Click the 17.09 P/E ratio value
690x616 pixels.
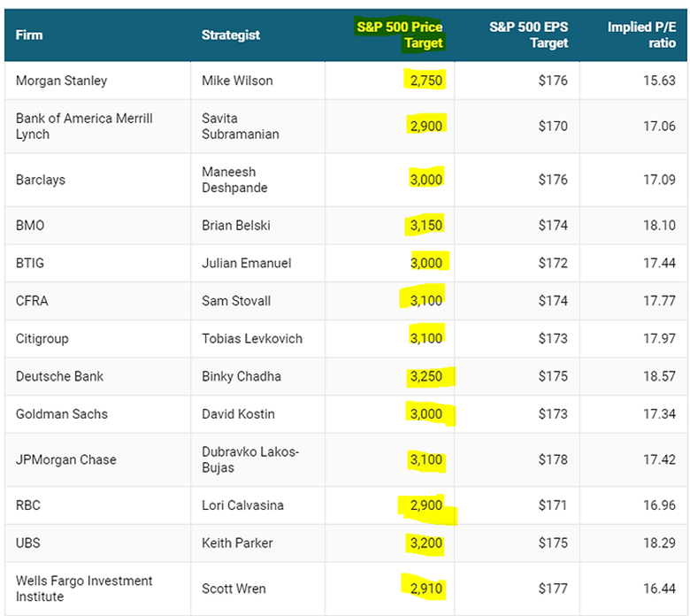(x=659, y=180)
